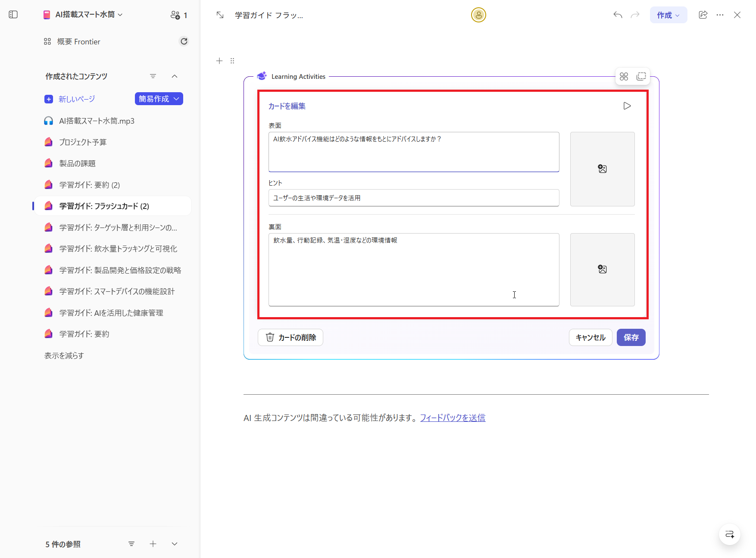Select the 学習ガイド: 要約 (2) page
The height and width of the screenshot is (558, 756).
[89, 184]
